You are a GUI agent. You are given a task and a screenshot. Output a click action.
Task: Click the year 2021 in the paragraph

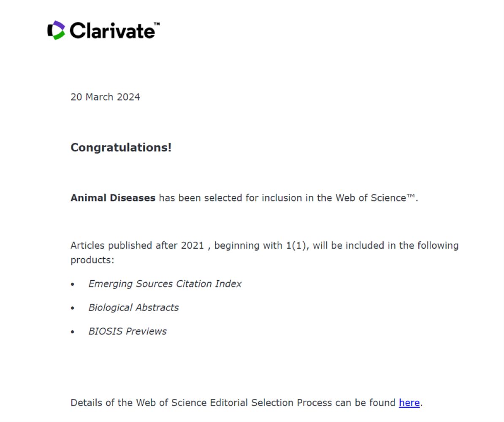[x=192, y=246]
